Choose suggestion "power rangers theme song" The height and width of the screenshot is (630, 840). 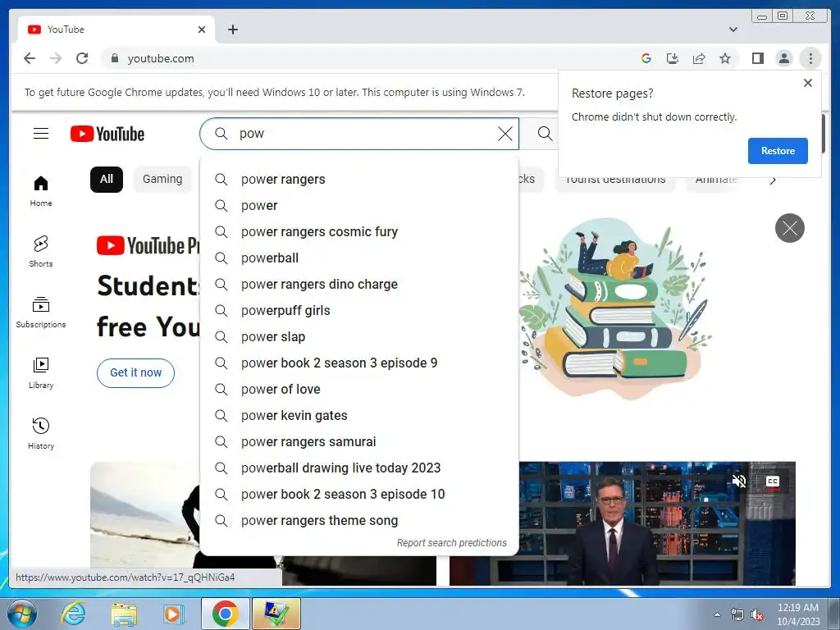(x=359, y=521)
